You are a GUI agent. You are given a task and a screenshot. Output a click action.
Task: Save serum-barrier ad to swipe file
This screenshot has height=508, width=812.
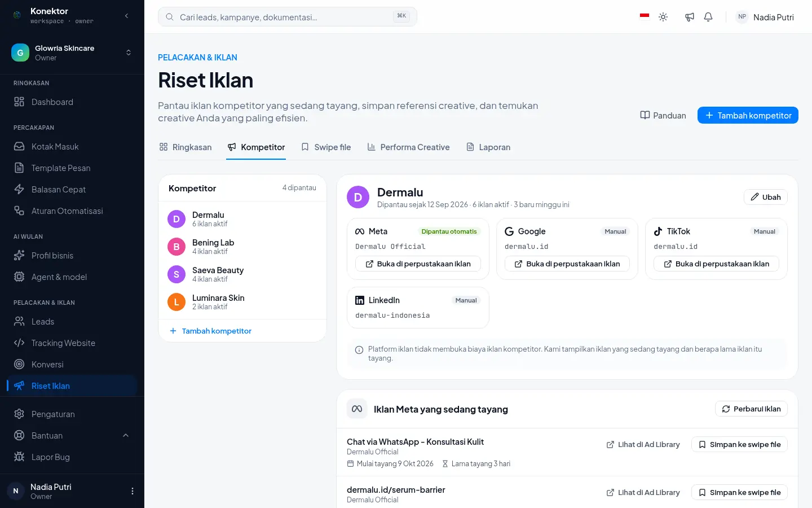[x=739, y=493]
